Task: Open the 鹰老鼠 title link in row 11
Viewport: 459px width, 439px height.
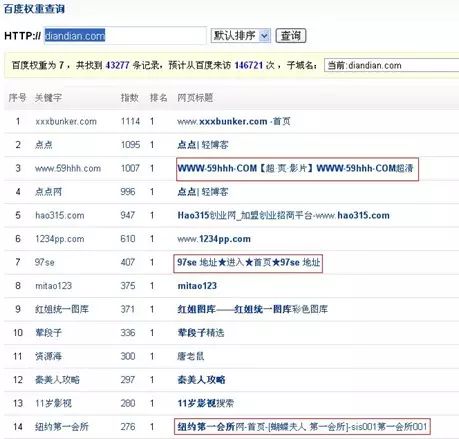Action: point(190,356)
